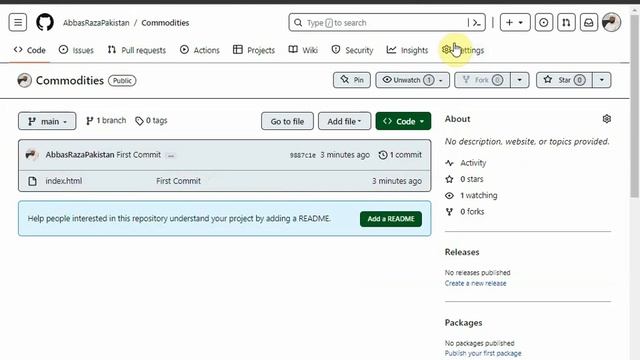Image resolution: width=640 pixels, height=360 pixels.
Task: Expand the green Code dropdown button
Action: click(403, 121)
